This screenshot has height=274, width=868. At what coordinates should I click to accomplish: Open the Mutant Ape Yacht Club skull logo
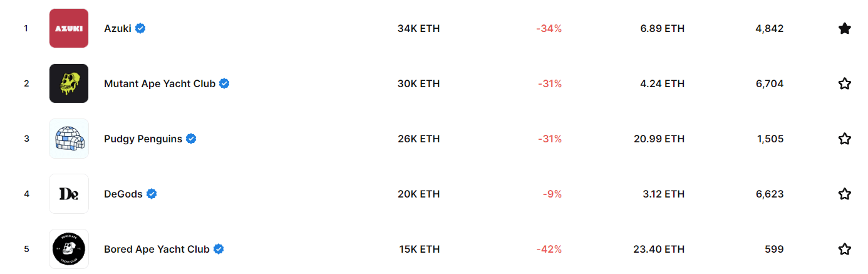(69, 83)
